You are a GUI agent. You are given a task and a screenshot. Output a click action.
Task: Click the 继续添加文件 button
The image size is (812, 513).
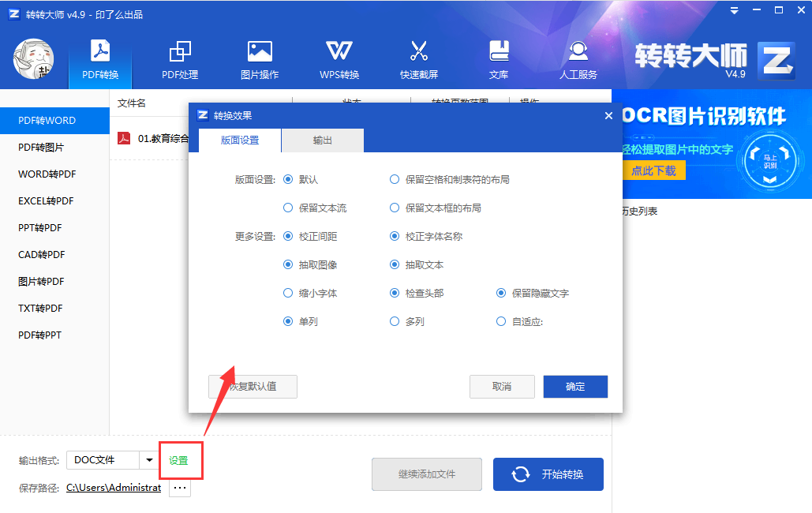[x=427, y=474]
